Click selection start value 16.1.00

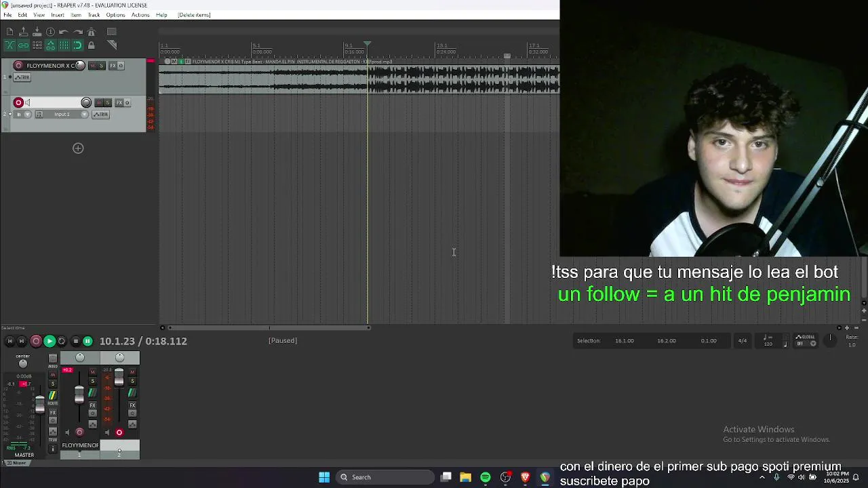point(625,341)
